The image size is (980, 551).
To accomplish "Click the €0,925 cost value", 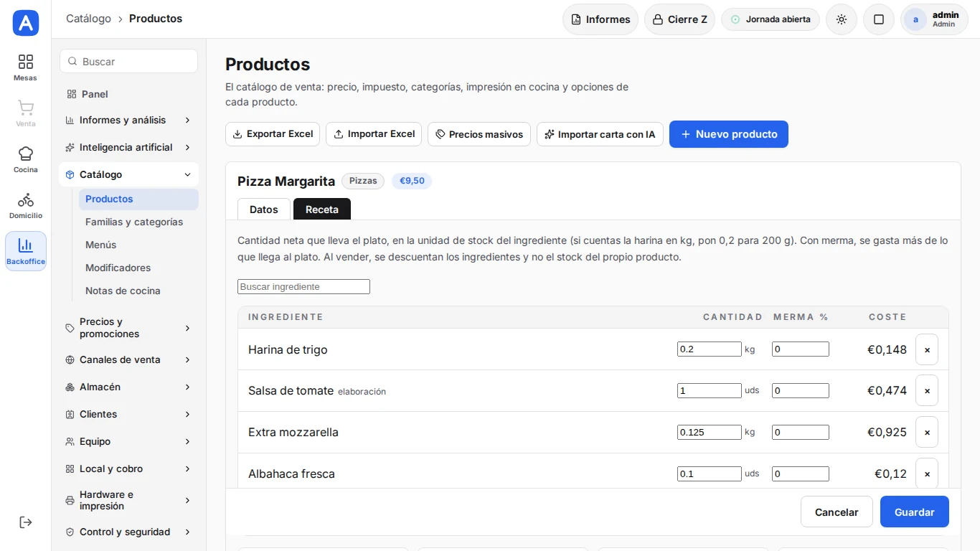I will pyautogui.click(x=887, y=433).
